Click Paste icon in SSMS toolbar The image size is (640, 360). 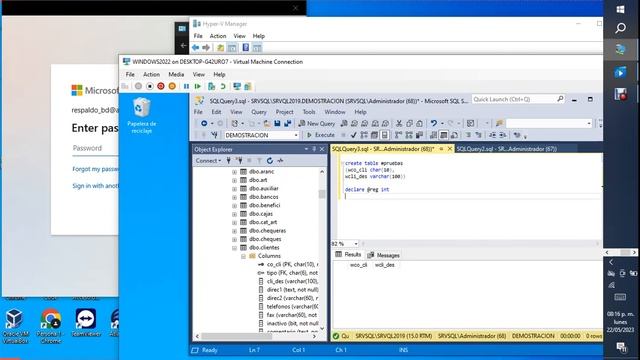point(419,123)
